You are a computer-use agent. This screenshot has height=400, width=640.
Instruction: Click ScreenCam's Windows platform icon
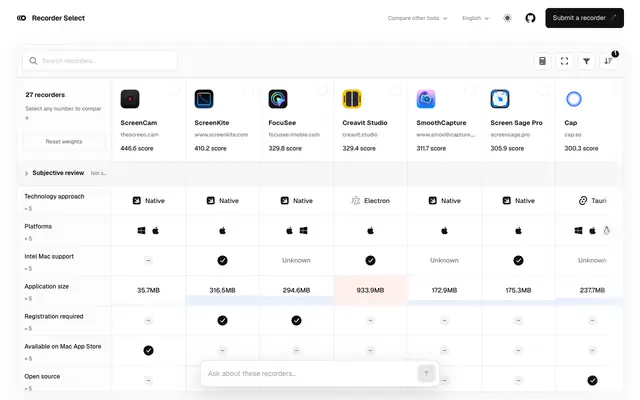point(141,231)
